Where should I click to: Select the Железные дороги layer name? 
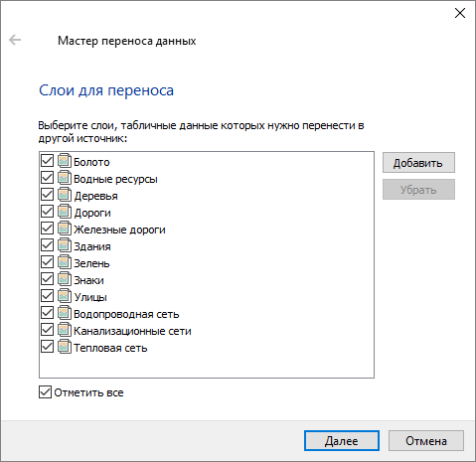[x=119, y=230]
